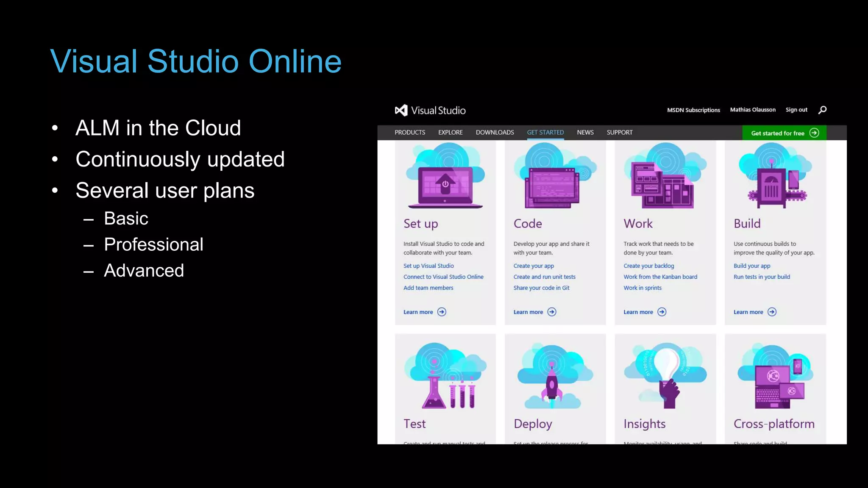Open the DOWNLOADS menu
The height and width of the screenshot is (488, 868).
pyautogui.click(x=495, y=133)
